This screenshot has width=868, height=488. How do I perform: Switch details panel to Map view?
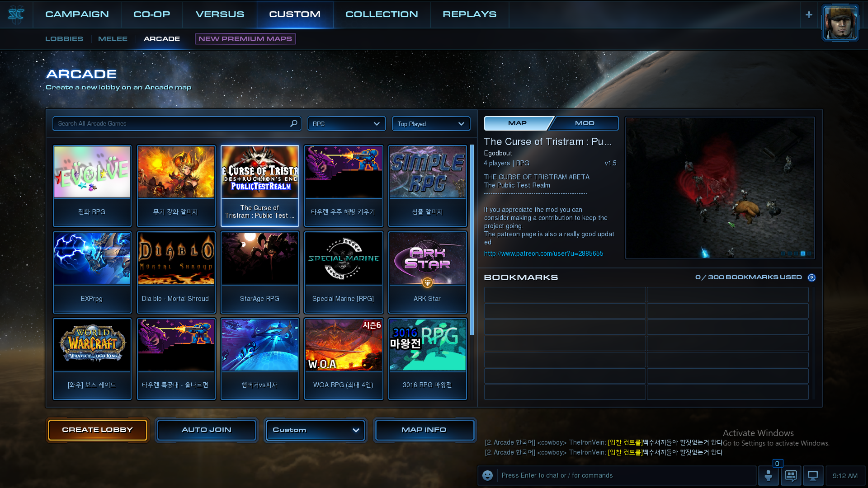[x=518, y=123]
